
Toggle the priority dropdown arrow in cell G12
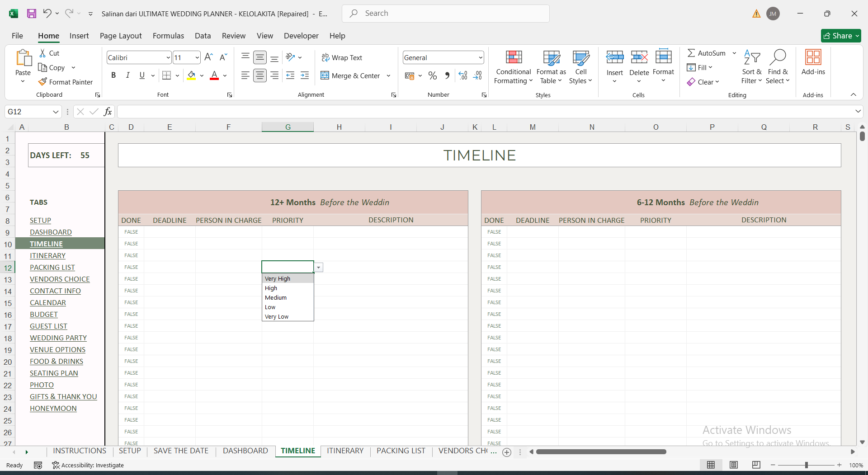(x=319, y=267)
